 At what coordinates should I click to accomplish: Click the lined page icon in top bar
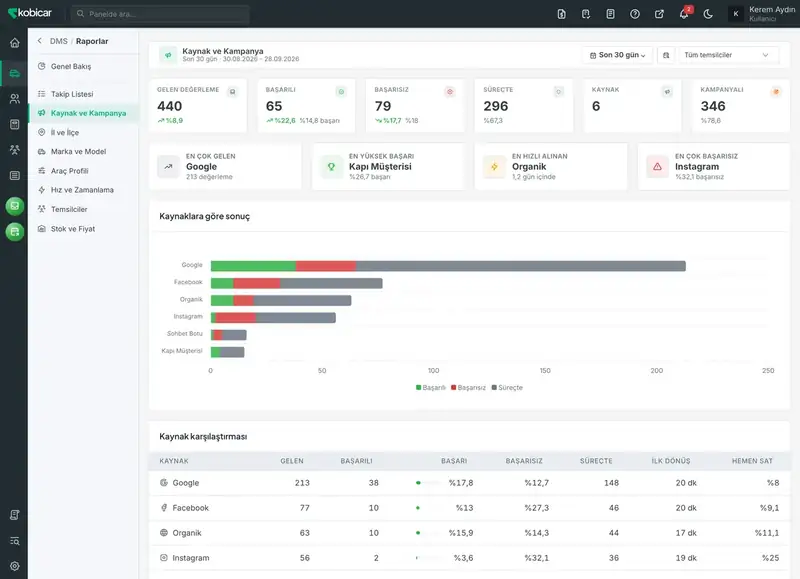pyautogui.click(x=610, y=14)
